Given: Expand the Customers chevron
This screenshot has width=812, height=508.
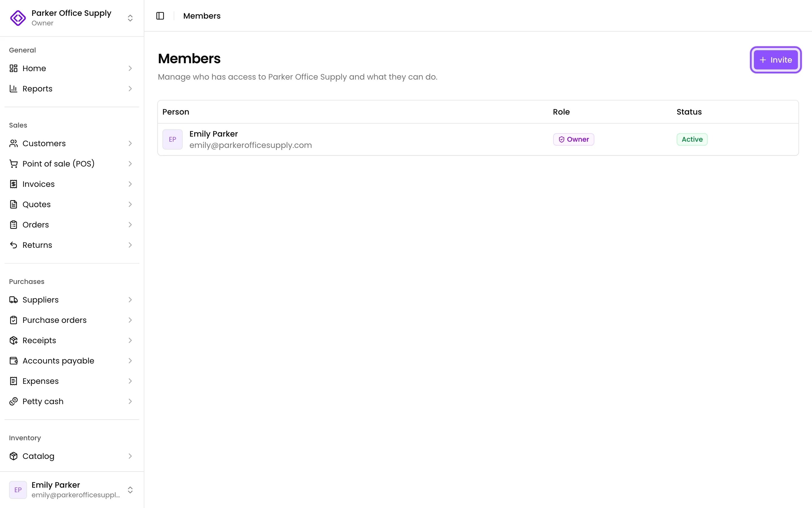Looking at the screenshot, I should click(130, 143).
